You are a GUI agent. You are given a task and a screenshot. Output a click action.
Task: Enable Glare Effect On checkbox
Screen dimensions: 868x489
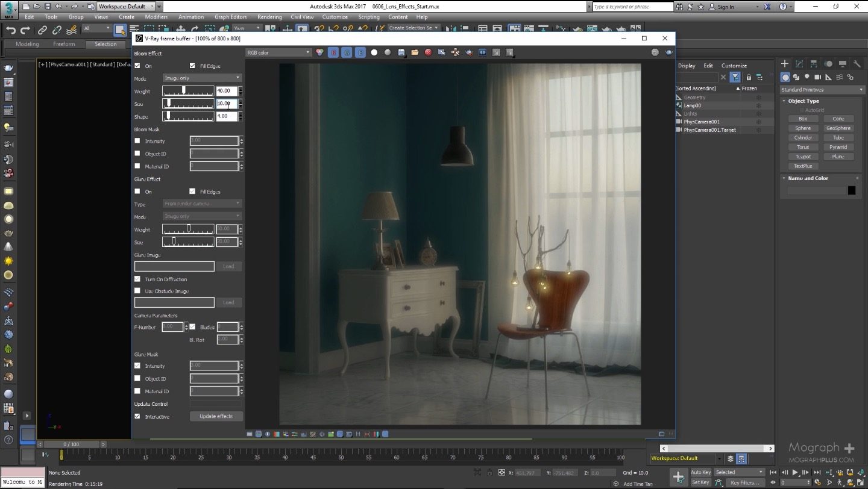[137, 192]
